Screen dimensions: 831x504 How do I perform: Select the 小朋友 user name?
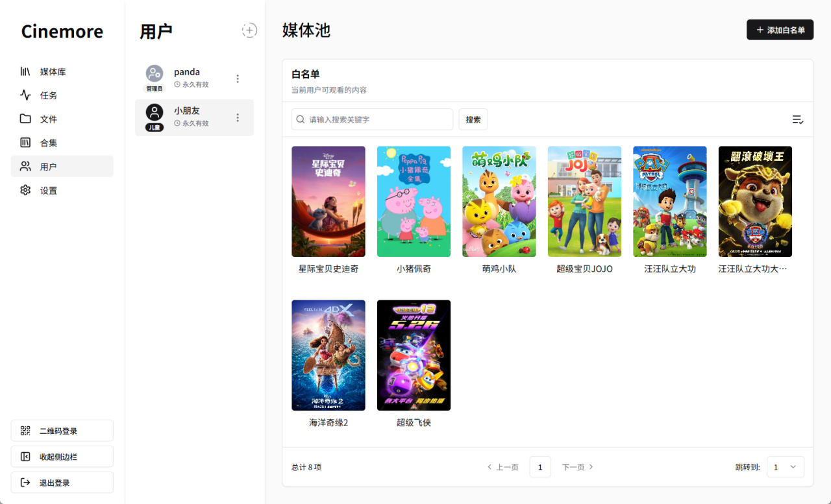pos(187,111)
